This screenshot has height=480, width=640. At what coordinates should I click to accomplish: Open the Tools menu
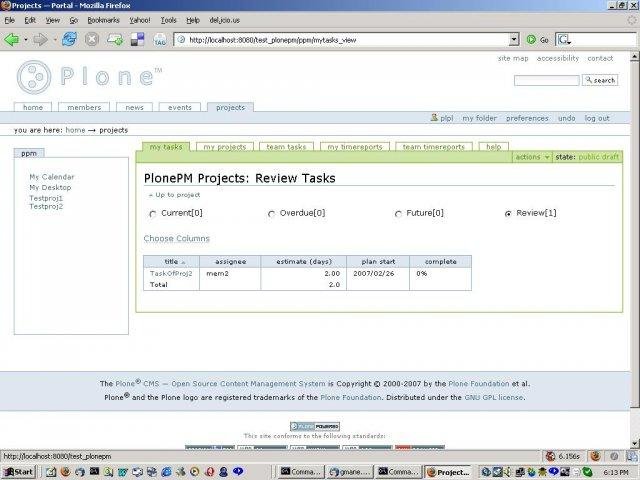(168, 20)
